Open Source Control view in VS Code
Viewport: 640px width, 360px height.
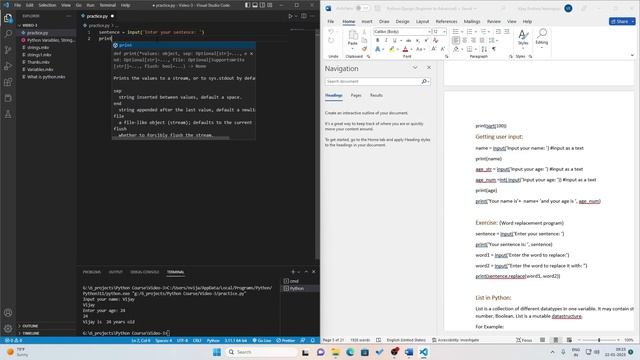(8, 50)
